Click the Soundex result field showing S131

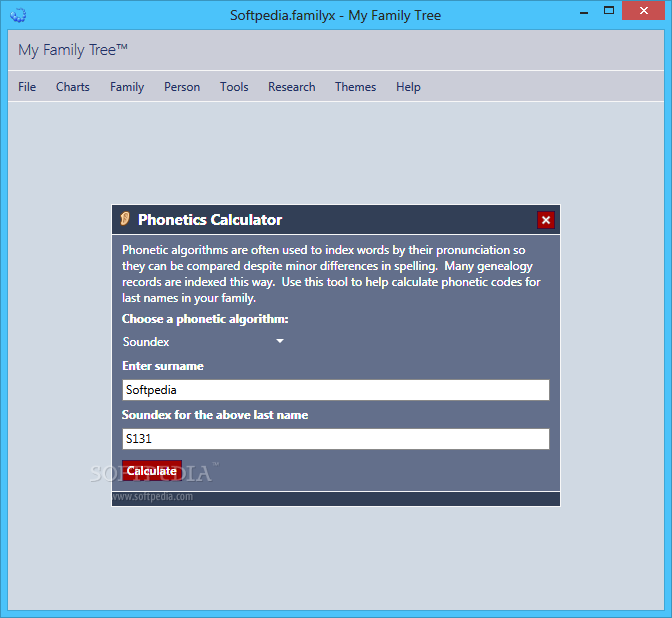pos(336,439)
